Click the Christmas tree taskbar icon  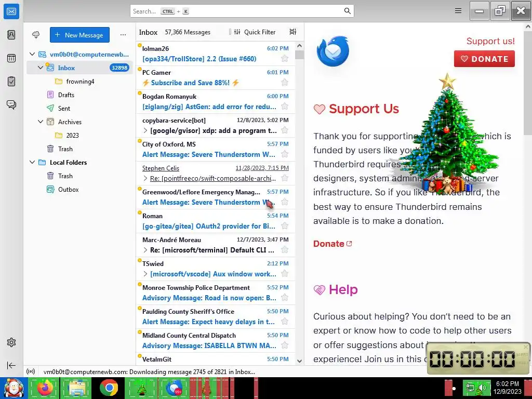[x=141, y=388]
